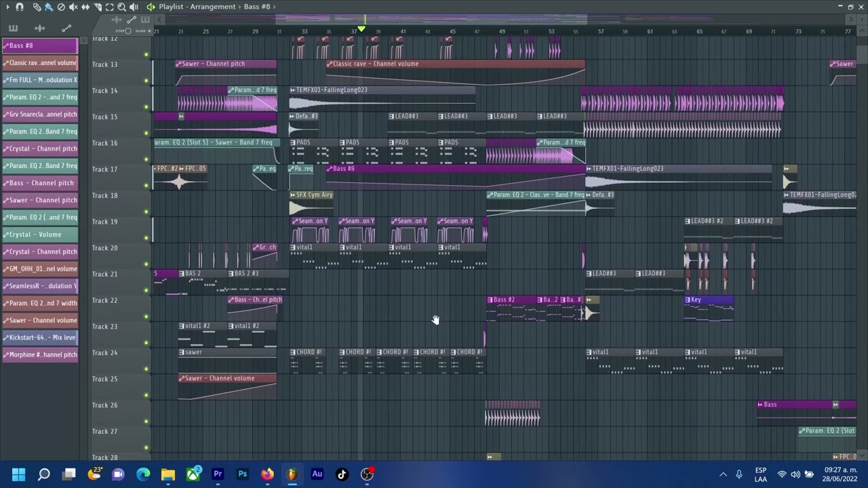868x488 pixels.
Task: Select the Draw pencil tool
Action: pyautogui.click(x=37, y=7)
